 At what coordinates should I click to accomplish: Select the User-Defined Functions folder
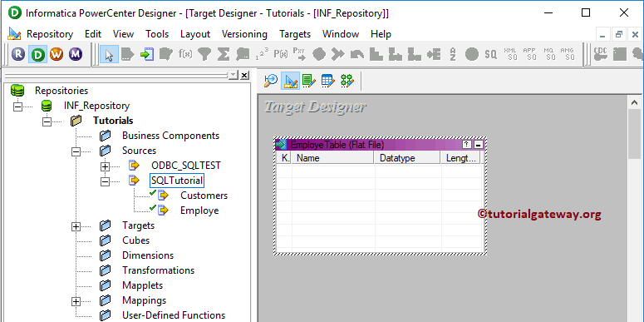tap(174, 315)
